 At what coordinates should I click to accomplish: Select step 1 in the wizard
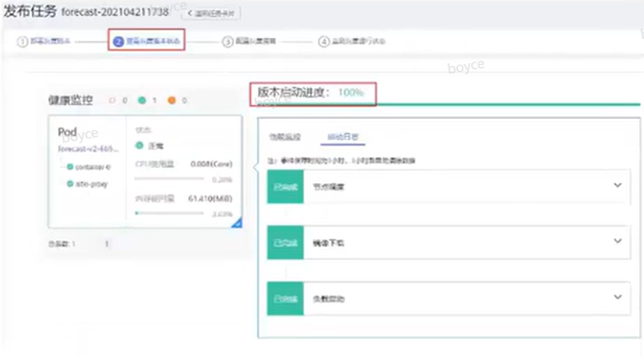44,41
